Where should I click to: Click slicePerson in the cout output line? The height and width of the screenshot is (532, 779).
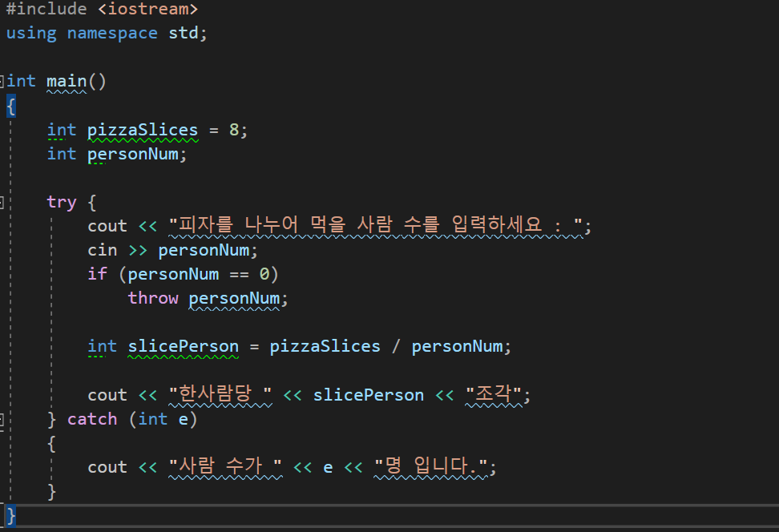pyautogui.click(x=368, y=395)
